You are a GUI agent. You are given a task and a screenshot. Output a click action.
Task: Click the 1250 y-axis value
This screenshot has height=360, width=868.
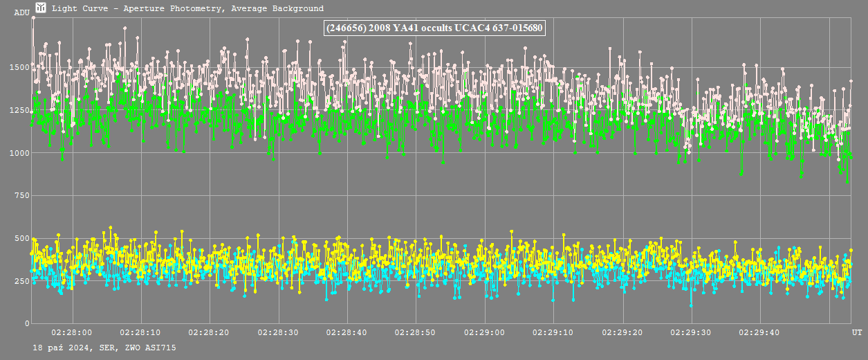click(x=19, y=110)
